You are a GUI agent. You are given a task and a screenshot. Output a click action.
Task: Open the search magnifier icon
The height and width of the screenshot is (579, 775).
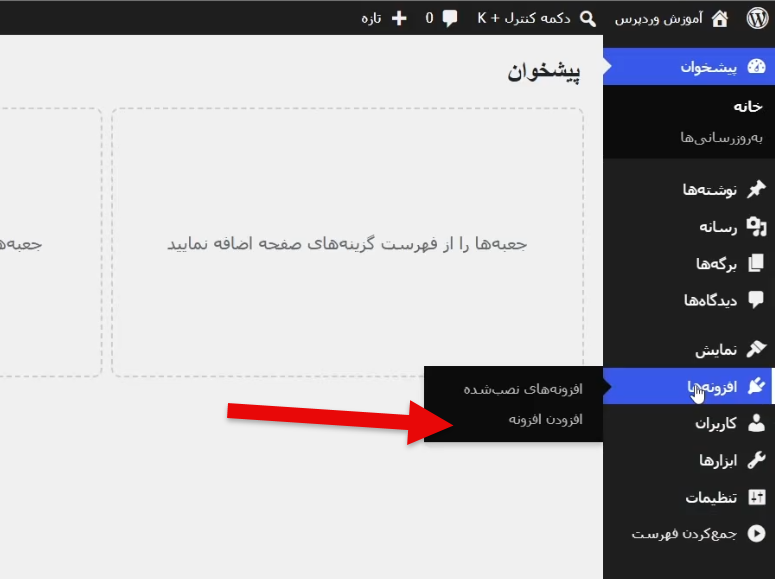coord(587,19)
